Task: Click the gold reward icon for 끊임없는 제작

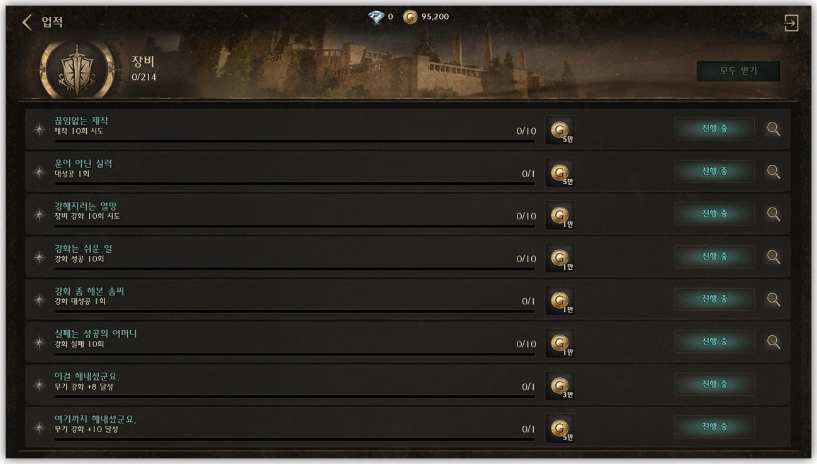Action: 560,130
